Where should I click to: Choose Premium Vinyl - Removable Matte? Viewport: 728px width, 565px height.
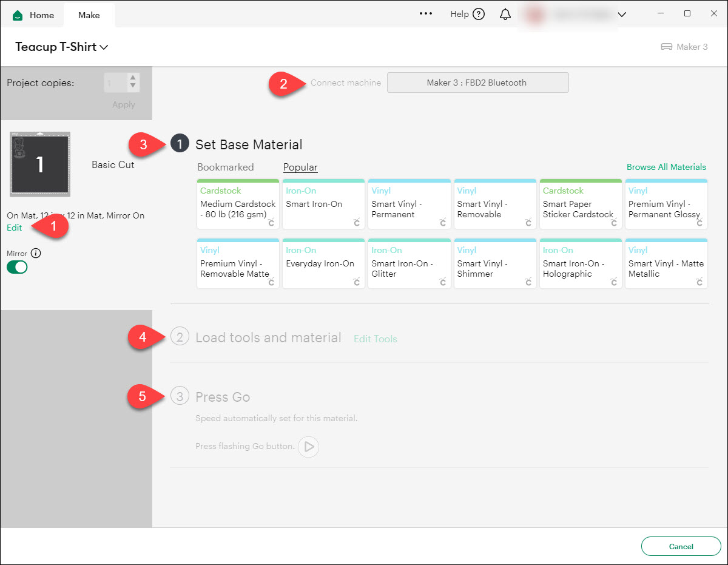tap(238, 263)
